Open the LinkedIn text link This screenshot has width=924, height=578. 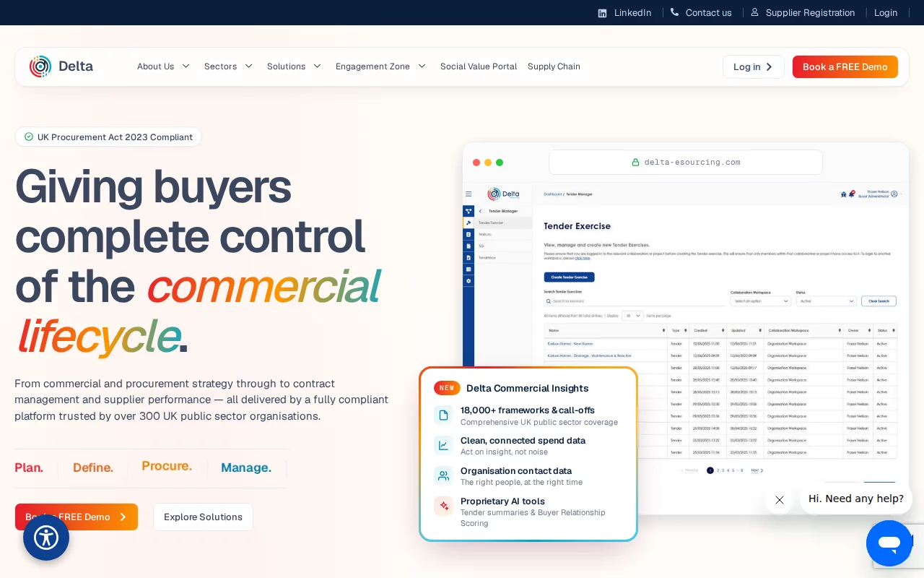point(632,13)
